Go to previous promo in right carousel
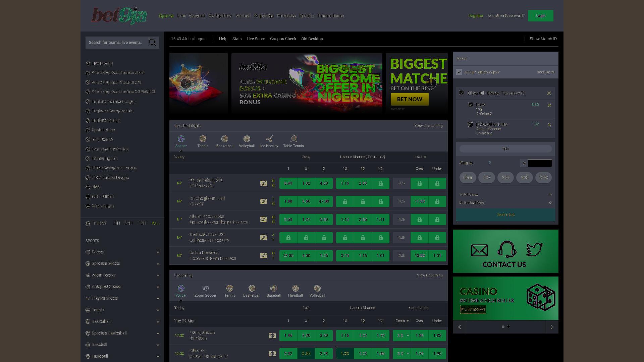Image resolution: width=644 pixels, height=362 pixels. tap(460, 327)
